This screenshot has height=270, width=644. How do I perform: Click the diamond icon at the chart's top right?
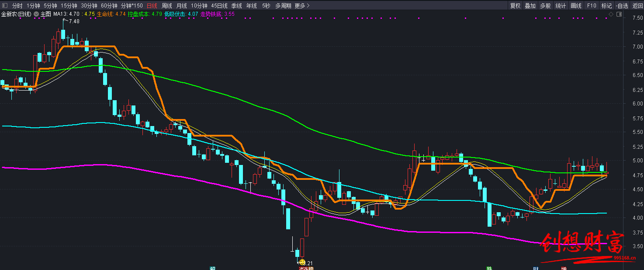click(611, 14)
